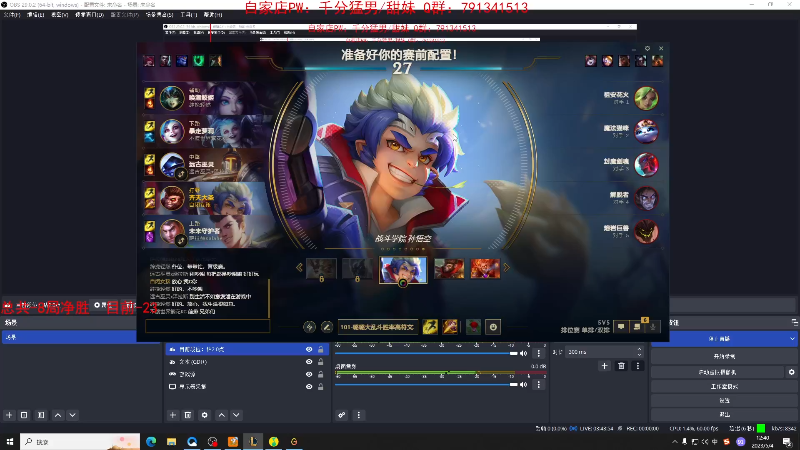Viewport: 800px width, 450px height.
Task: Open scene filters in the Scenes panel toolbar
Action: pyautogui.click(x=41, y=415)
